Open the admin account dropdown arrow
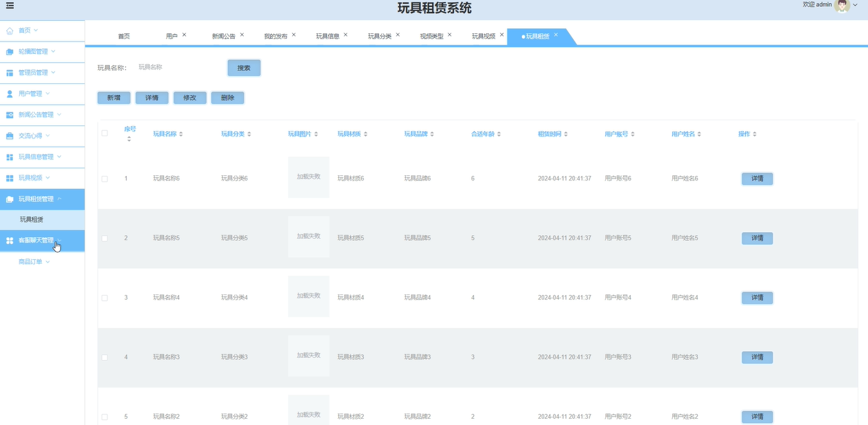868x425 pixels. coord(855,5)
